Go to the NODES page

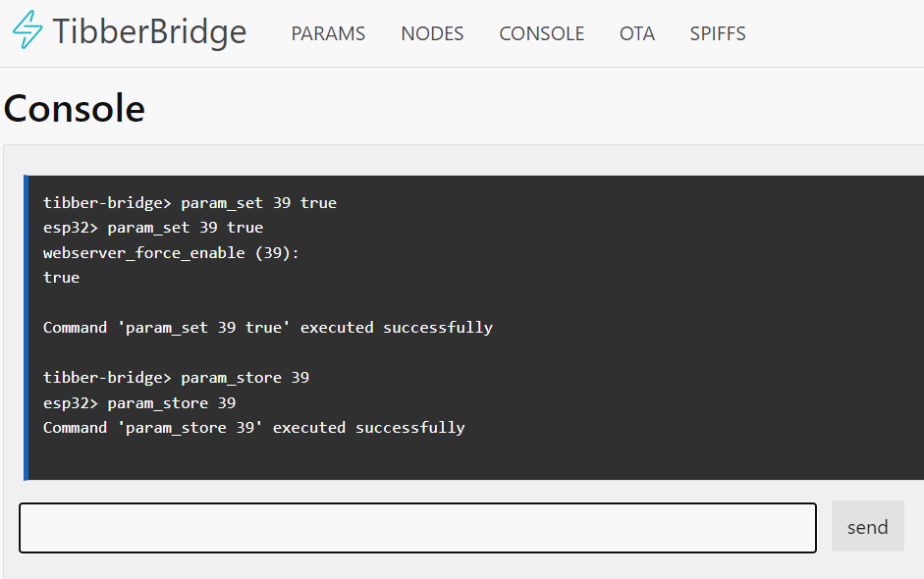(432, 33)
